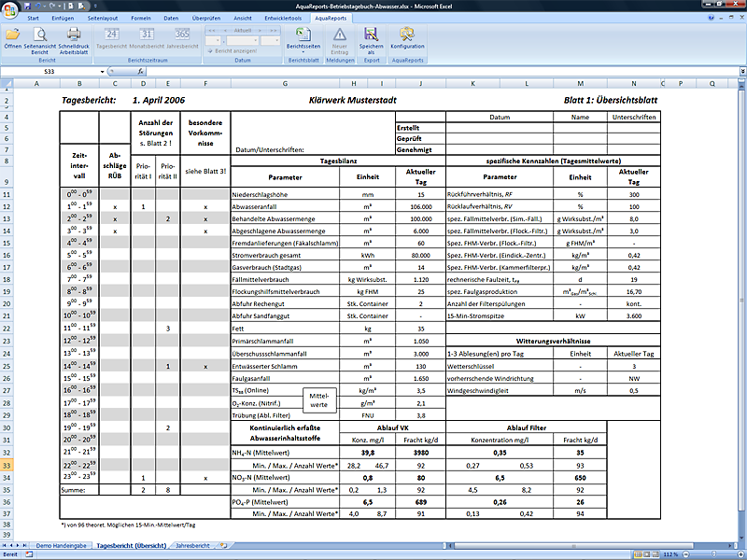747x560 pixels.
Task: Switch to the Jahresbericht sheet tab
Action: [x=192, y=546]
